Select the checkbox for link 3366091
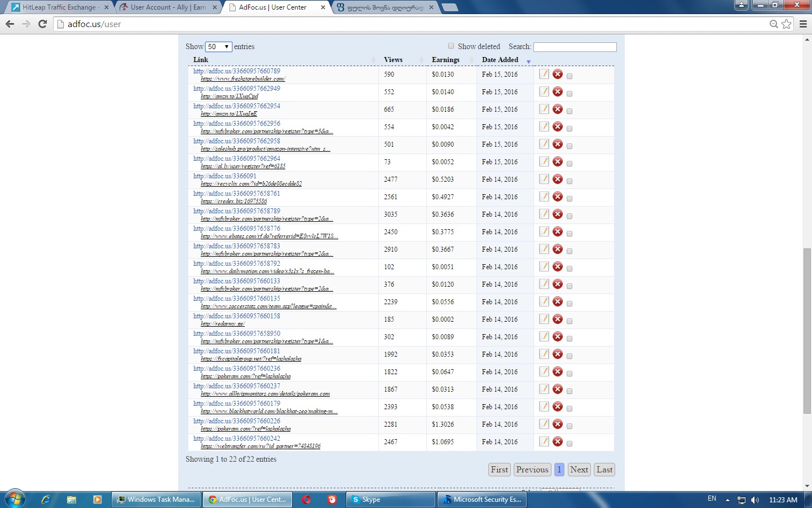 (570, 181)
